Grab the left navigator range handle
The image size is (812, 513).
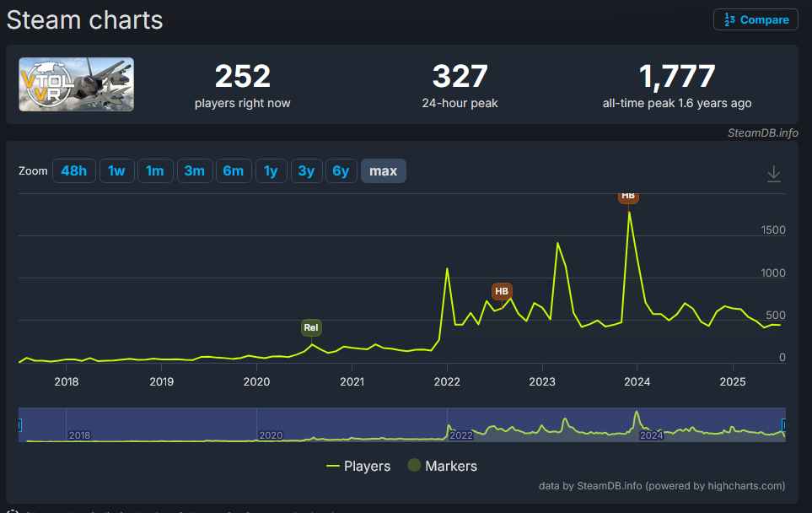click(x=19, y=425)
